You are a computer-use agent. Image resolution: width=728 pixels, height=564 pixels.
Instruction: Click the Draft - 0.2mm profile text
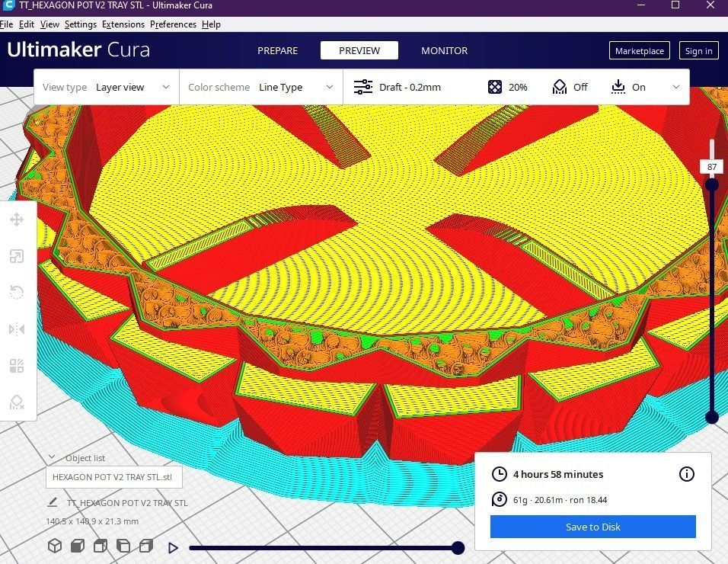click(x=410, y=87)
